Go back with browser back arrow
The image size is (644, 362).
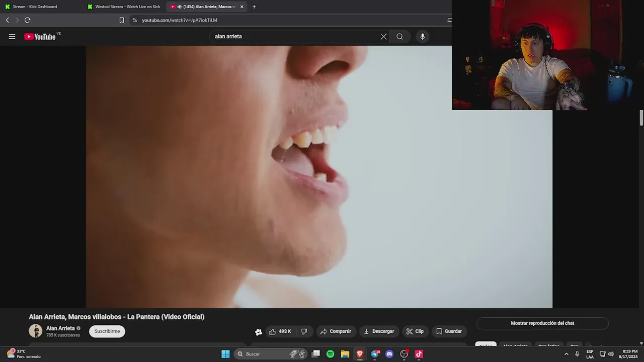(x=7, y=20)
